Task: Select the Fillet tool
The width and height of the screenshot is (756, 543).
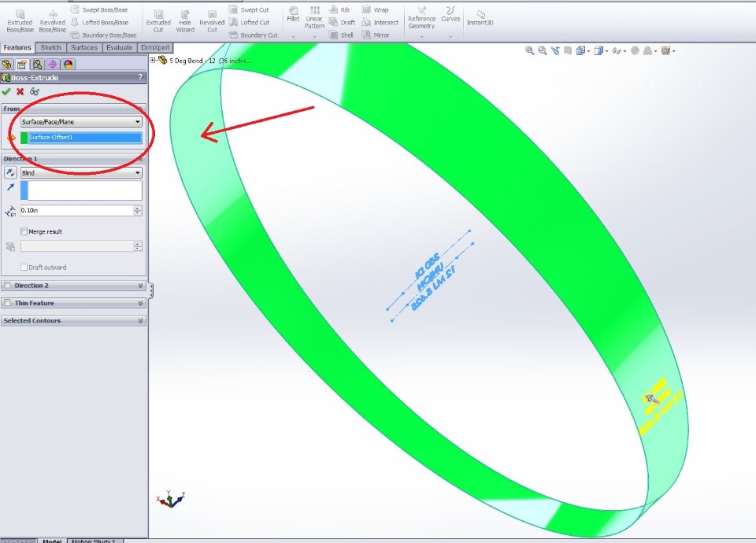Action: [293, 14]
